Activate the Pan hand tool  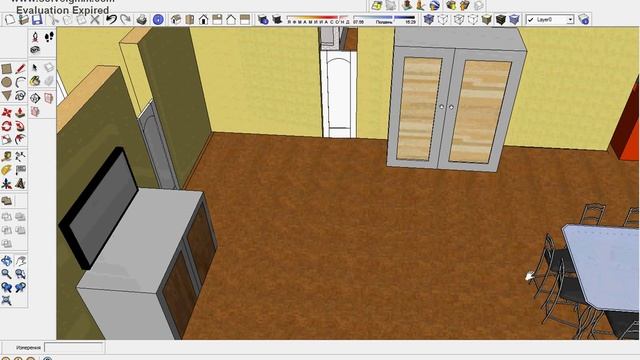(20, 261)
